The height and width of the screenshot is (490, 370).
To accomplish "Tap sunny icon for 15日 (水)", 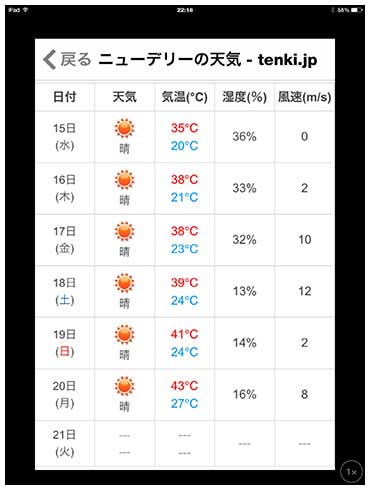I will pyautogui.click(x=124, y=128).
